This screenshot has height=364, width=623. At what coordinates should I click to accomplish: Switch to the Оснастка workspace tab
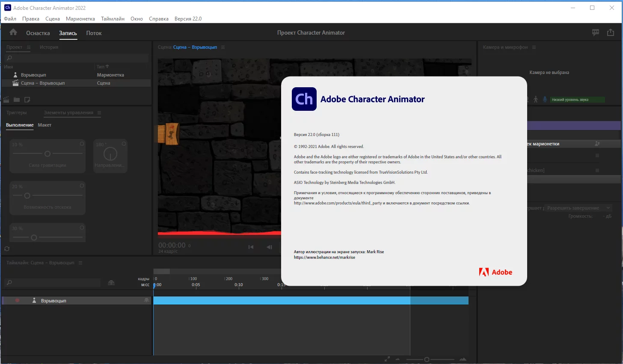pyautogui.click(x=38, y=33)
